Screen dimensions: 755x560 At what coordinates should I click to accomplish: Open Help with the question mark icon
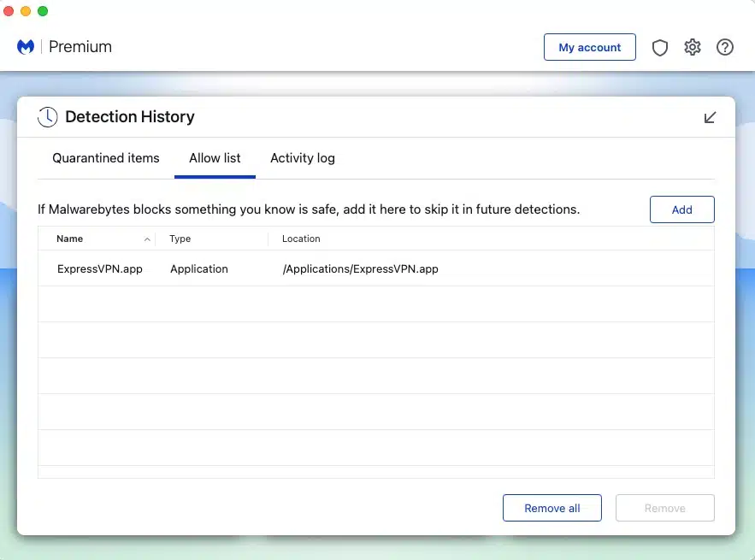[x=725, y=48]
